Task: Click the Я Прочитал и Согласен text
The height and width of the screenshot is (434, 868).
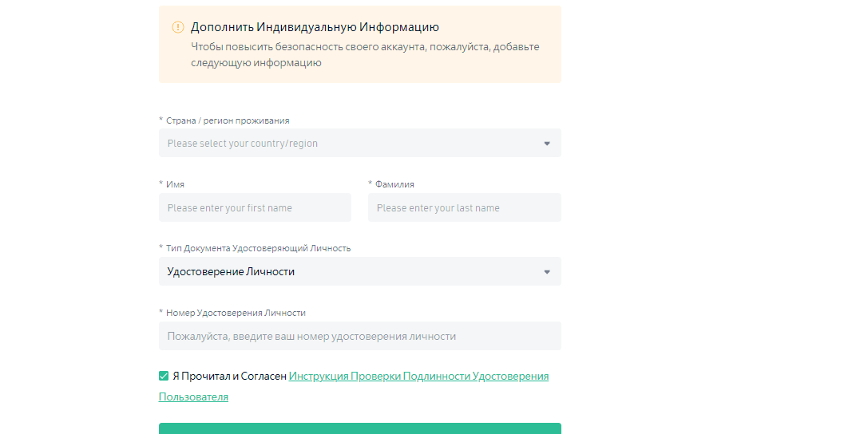Action: [229, 376]
